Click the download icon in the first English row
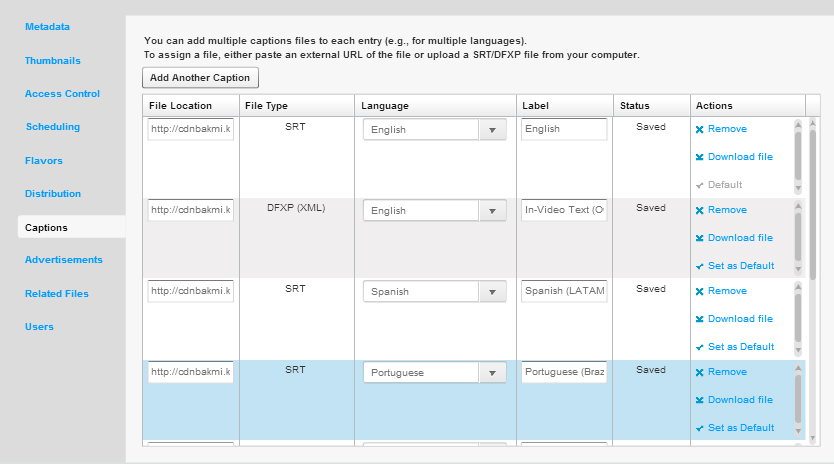Viewport: 834px width, 464px height. (699, 157)
